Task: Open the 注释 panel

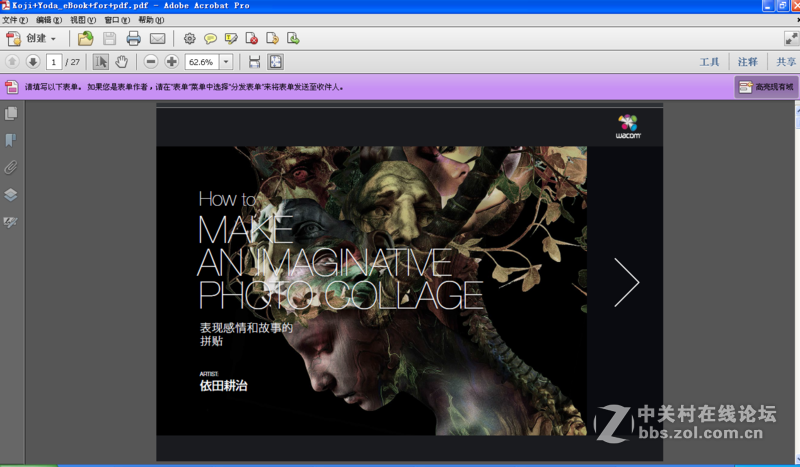Action: [747, 62]
